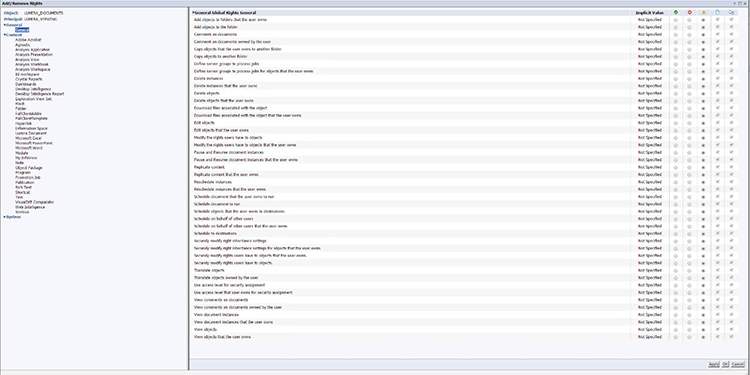
Task: Select Shortcut in the Content tree
Action: pos(22,192)
